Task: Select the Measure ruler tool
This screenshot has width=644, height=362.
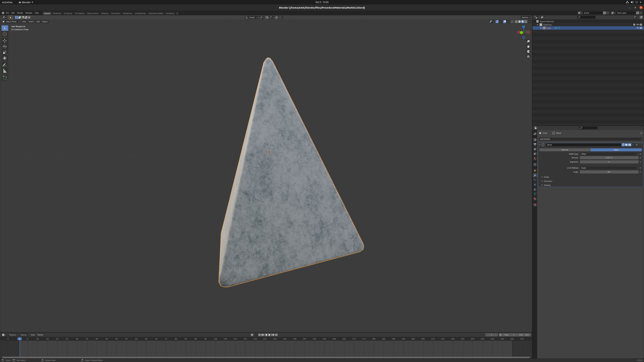Action: (5, 71)
